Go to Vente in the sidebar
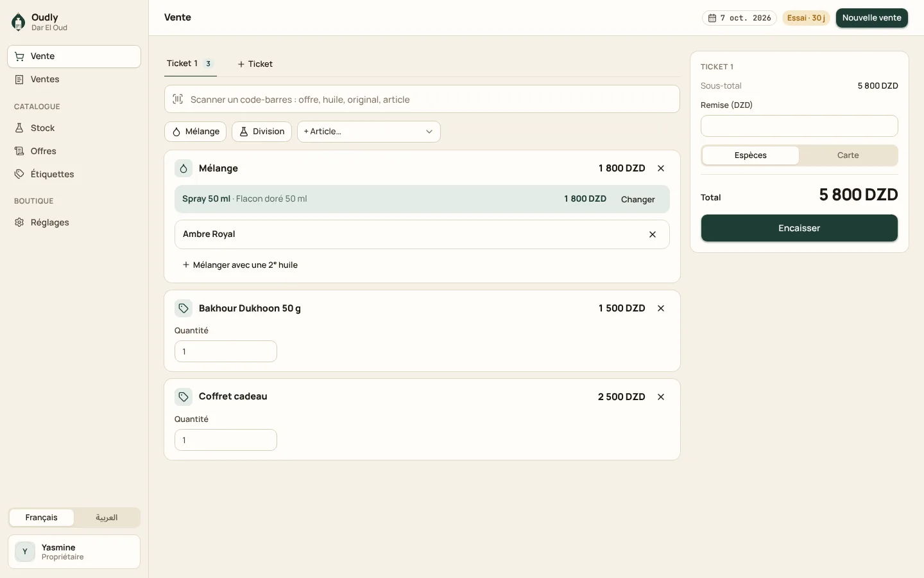924x578 pixels. [x=74, y=57]
